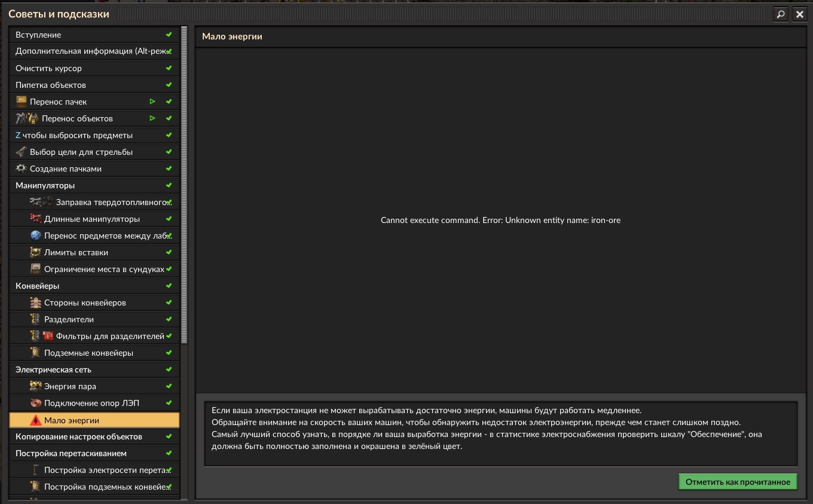Screen dimensions: 813x504
Task: Click the icon for Лимиты вставки
Action: [36, 252]
